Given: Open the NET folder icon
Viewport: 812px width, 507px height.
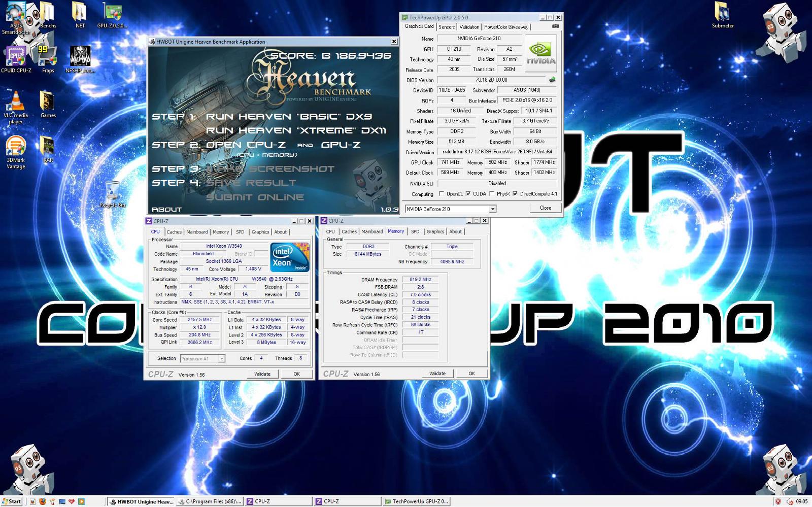Looking at the screenshot, I should (x=80, y=15).
